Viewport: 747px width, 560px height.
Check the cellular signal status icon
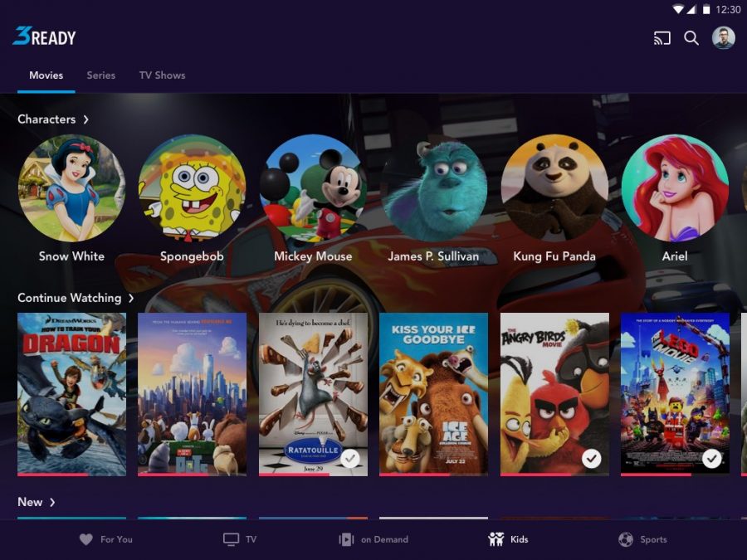691,9
